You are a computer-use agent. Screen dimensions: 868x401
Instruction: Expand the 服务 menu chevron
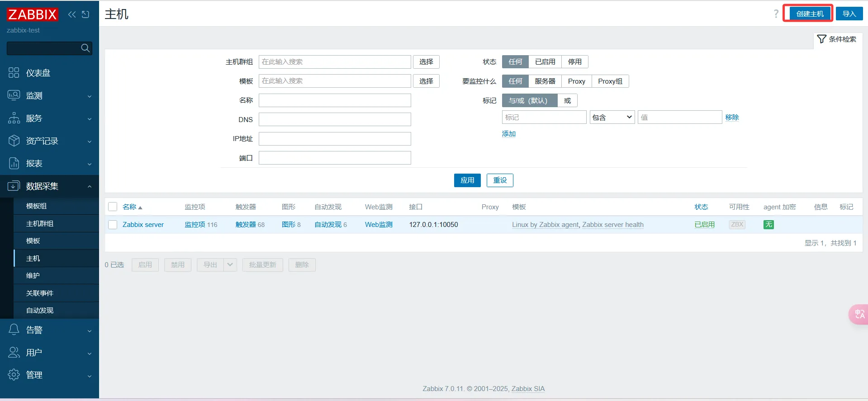click(x=90, y=118)
